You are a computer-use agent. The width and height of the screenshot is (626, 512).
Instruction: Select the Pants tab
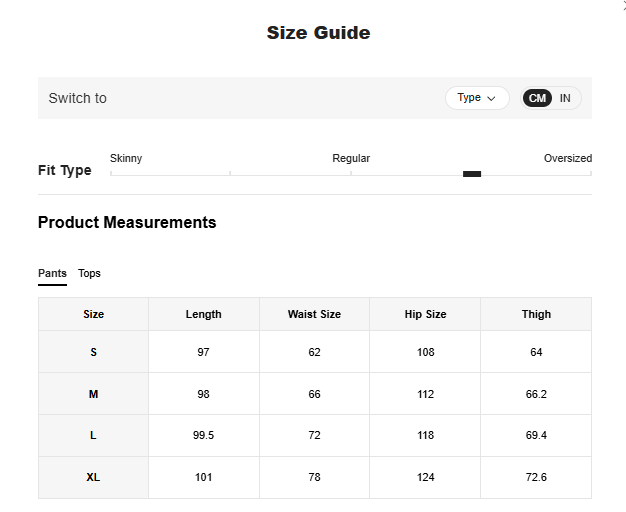click(52, 273)
